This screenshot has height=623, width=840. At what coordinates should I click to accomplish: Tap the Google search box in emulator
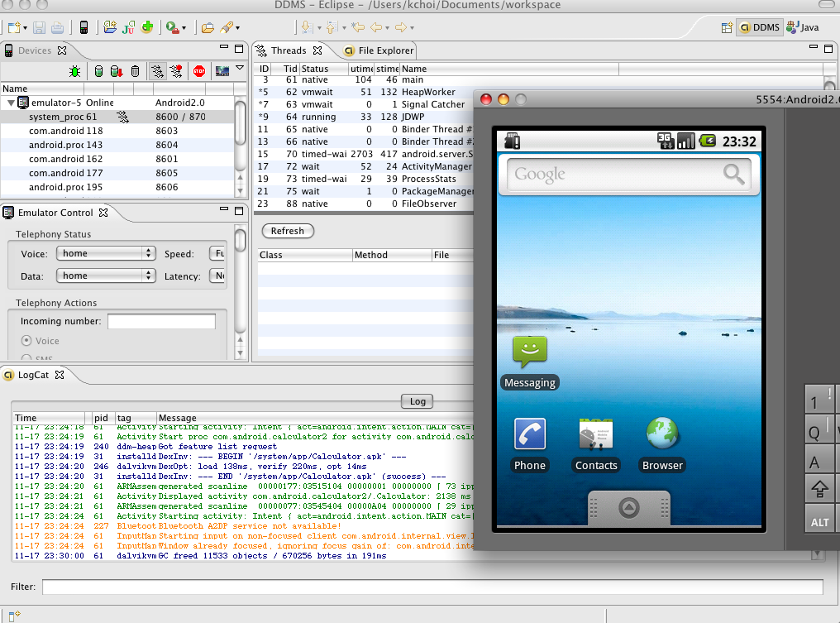(629, 174)
